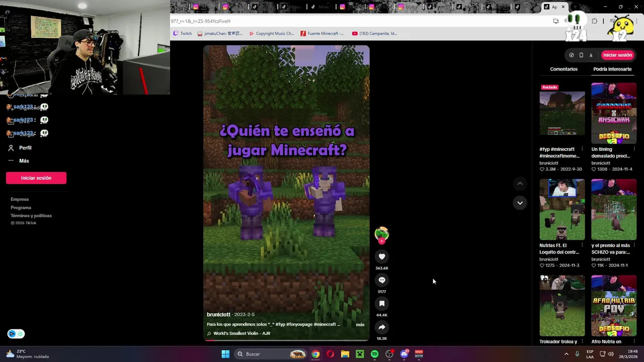644x362 pixels.
Task: Open Chrome three-dot menu
Action: pyautogui.click(x=636, y=21)
